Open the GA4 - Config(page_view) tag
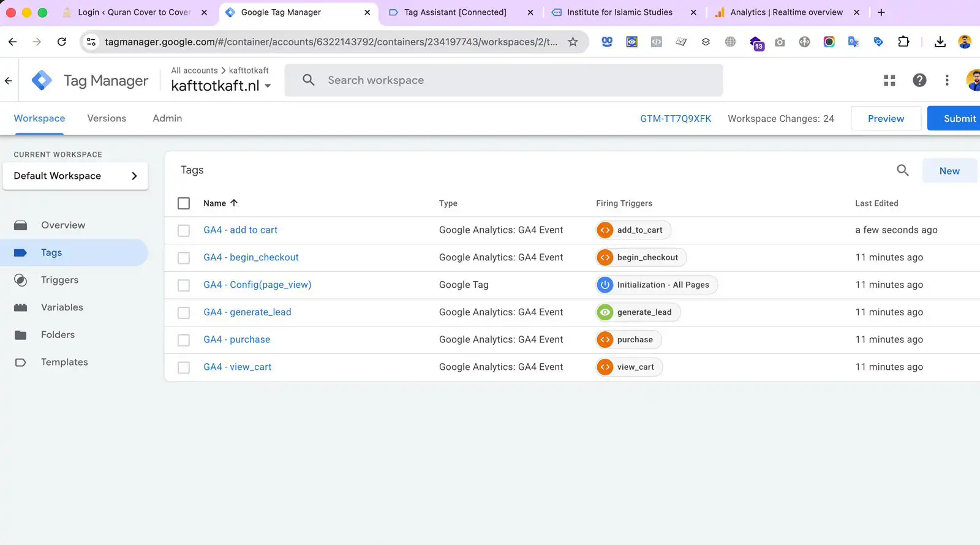Screen dimensions: 980x545 257,285
